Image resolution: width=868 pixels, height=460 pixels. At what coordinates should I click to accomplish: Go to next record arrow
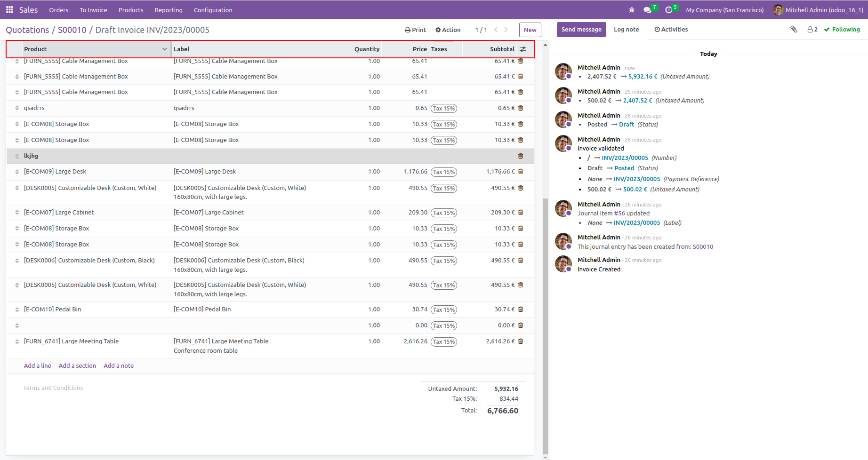(506, 30)
